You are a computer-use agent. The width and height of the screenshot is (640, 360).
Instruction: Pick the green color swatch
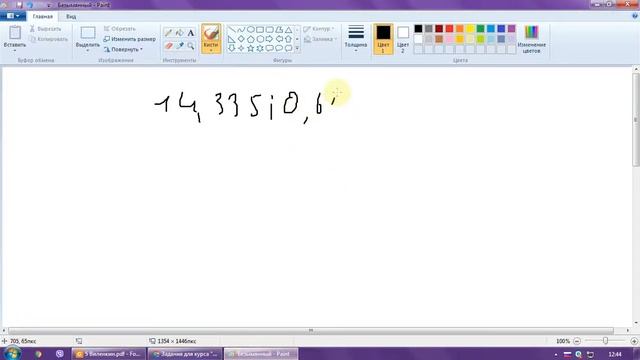(480, 29)
